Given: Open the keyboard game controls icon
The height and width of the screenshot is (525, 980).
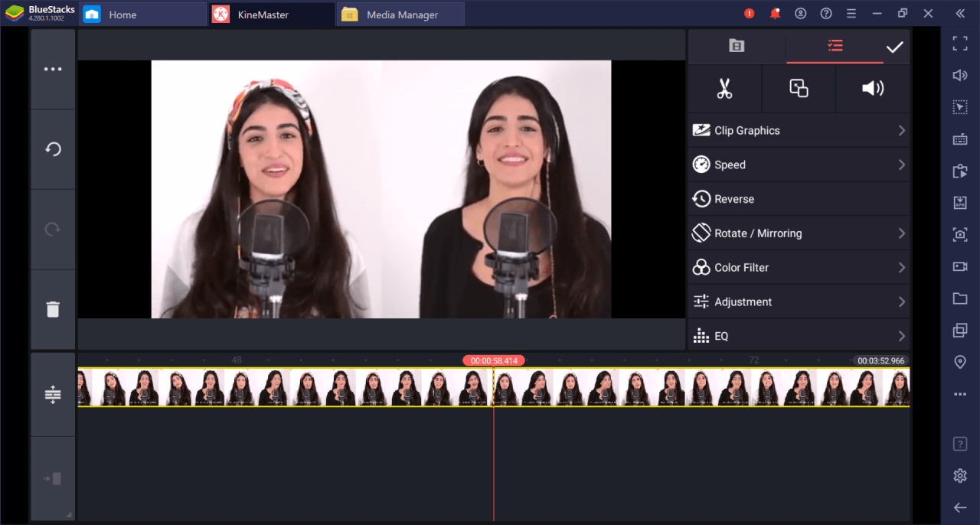Looking at the screenshot, I should click(960, 139).
